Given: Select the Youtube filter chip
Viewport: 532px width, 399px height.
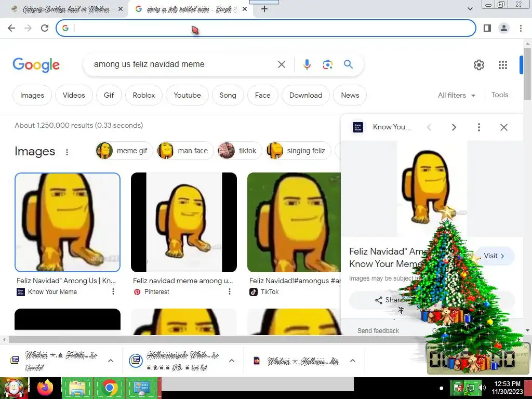Looking at the screenshot, I should pyautogui.click(x=187, y=96).
